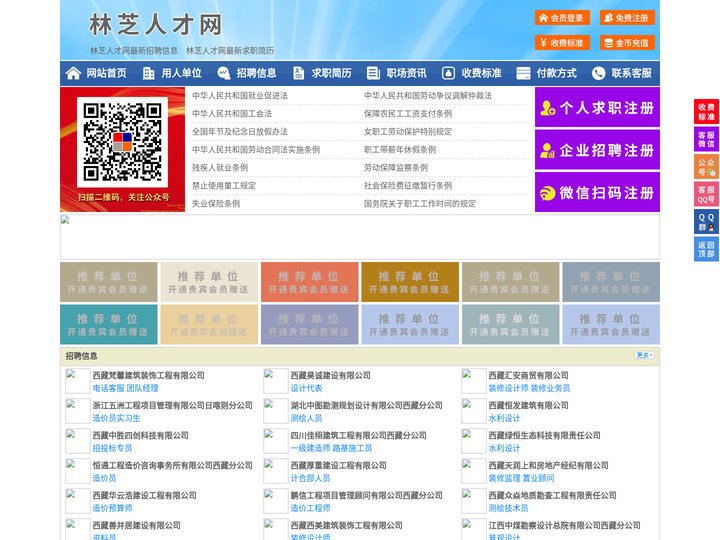The image size is (720, 540).
Task: Open 保障农民工工资支付条例 link
Action: [408, 113]
